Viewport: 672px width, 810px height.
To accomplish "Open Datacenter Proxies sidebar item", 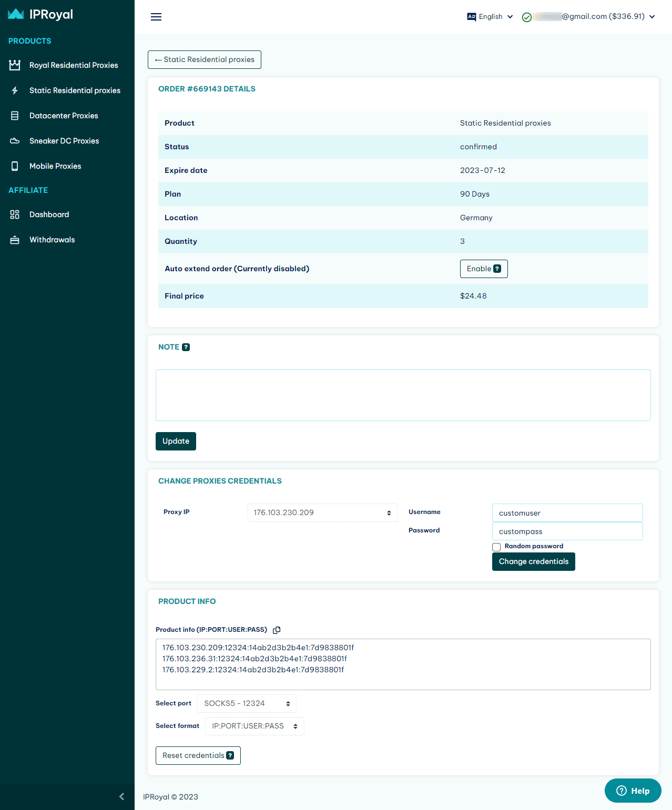I will click(x=67, y=116).
